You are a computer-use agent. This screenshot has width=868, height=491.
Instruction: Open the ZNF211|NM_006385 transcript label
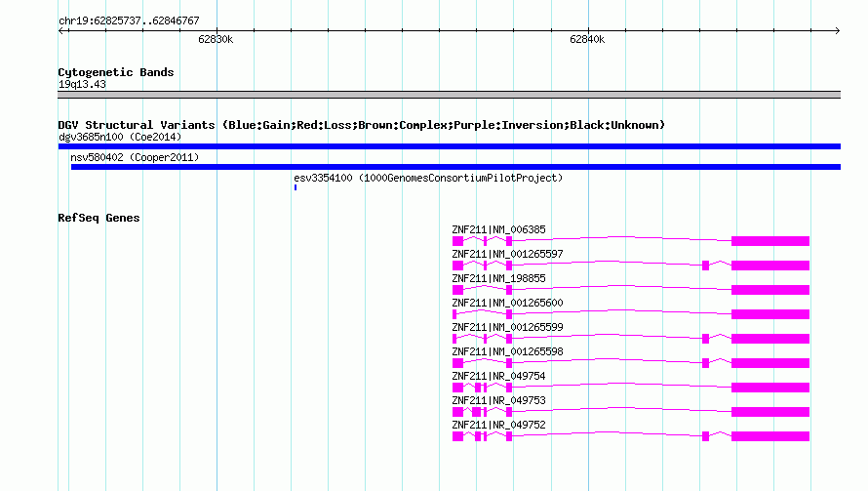[498, 229]
